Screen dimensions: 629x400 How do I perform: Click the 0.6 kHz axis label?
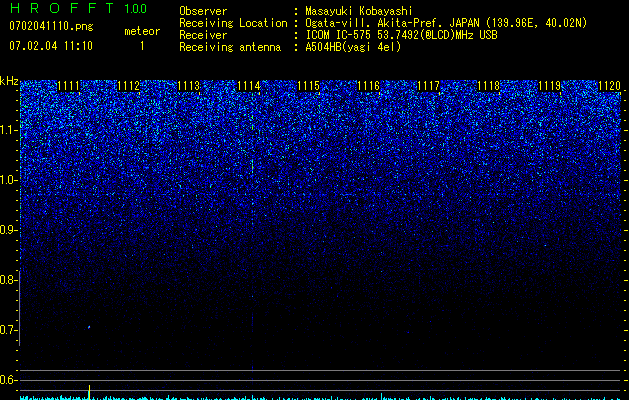(8, 380)
